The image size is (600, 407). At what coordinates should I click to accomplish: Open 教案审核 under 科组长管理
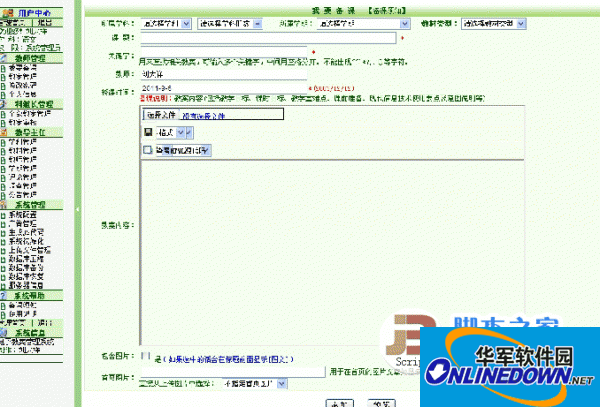[x=23, y=122]
